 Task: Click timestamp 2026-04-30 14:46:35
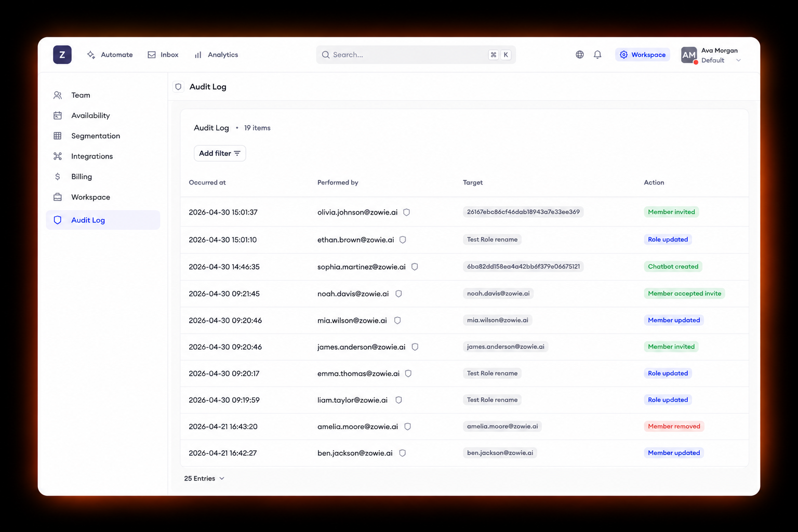coord(224,267)
